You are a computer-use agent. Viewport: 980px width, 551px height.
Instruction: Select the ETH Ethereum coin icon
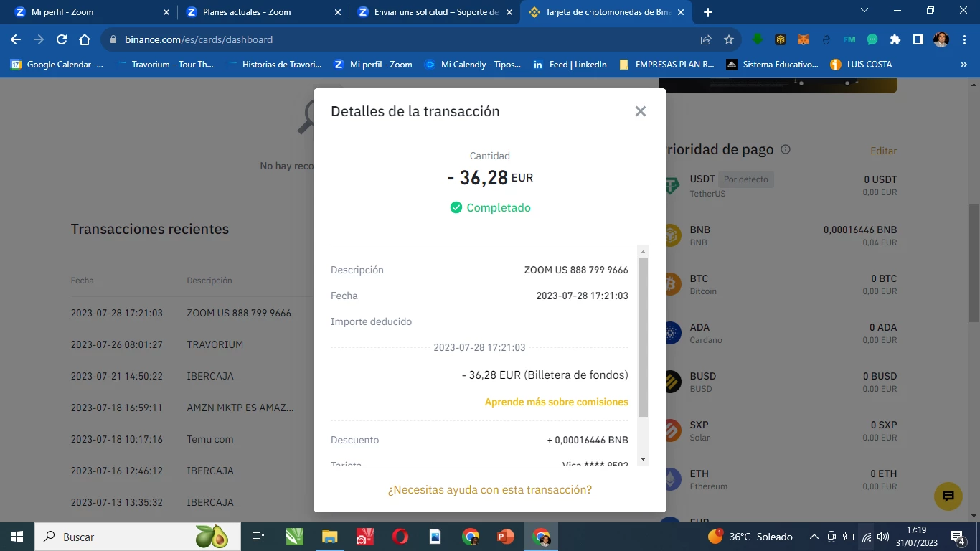(x=672, y=479)
